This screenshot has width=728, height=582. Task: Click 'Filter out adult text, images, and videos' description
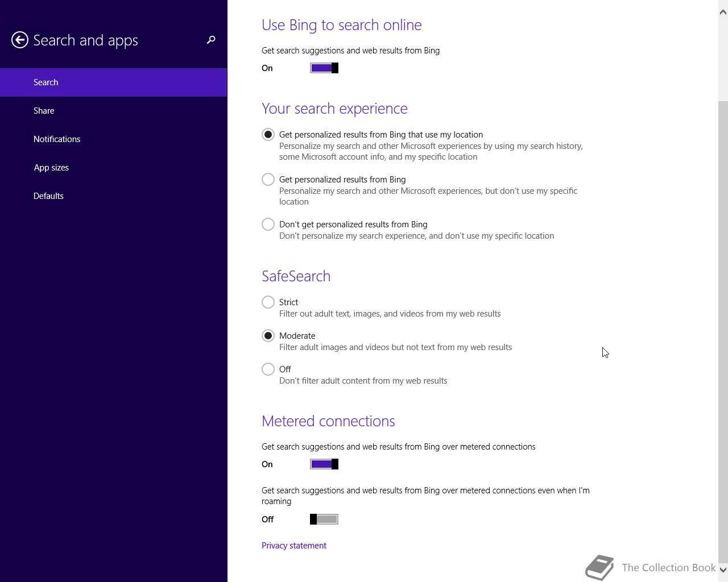coord(390,314)
